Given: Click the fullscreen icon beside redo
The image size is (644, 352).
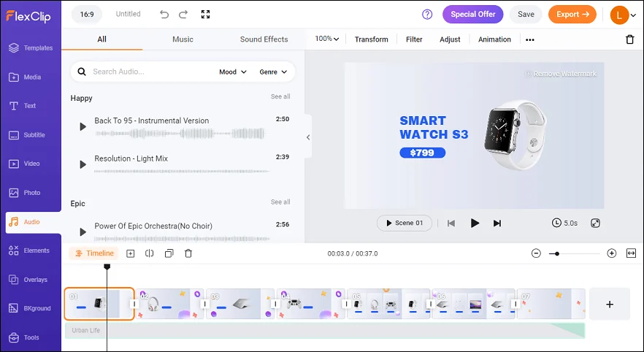Looking at the screenshot, I should [x=205, y=15].
